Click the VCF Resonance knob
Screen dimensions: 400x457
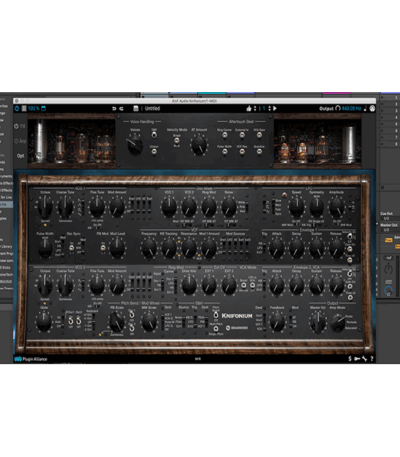189,248
